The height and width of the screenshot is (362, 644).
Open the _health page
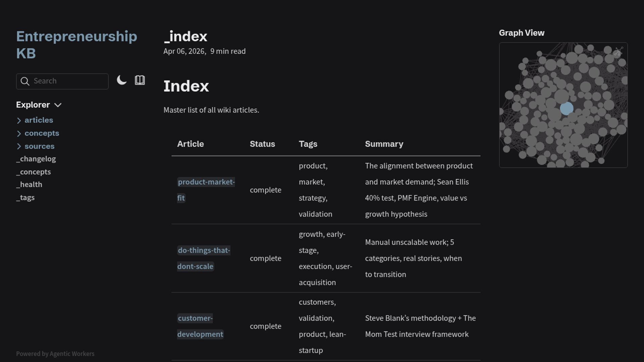29,185
